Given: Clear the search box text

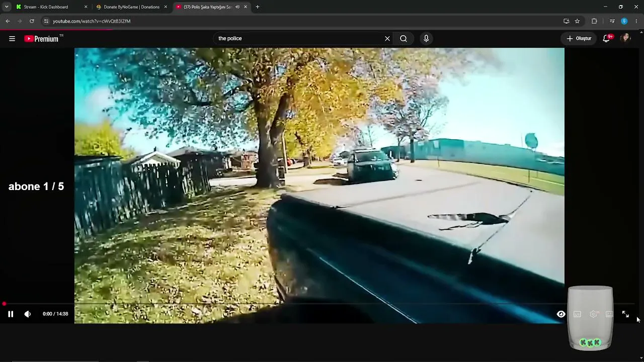Looking at the screenshot, I should point(387,39).
